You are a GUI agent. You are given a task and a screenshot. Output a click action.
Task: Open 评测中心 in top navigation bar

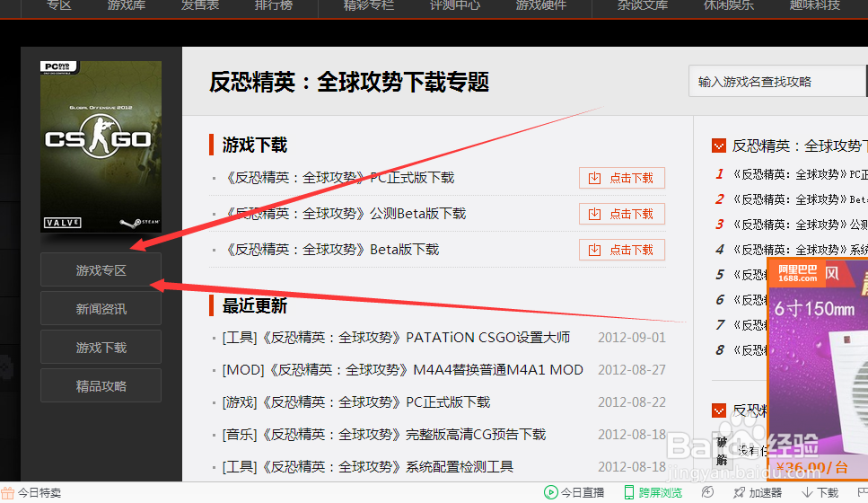point(455,5)
